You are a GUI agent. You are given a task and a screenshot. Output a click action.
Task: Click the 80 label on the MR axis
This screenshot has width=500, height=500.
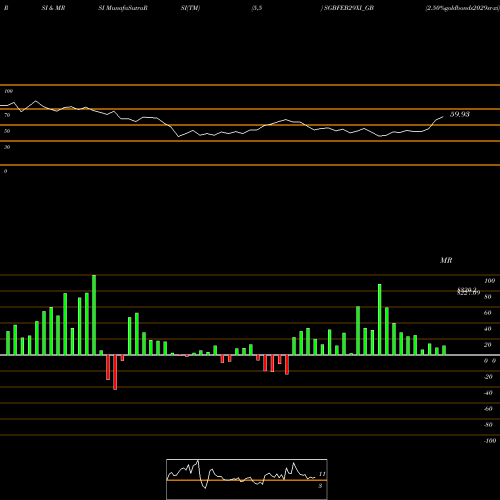click(488, 297)
